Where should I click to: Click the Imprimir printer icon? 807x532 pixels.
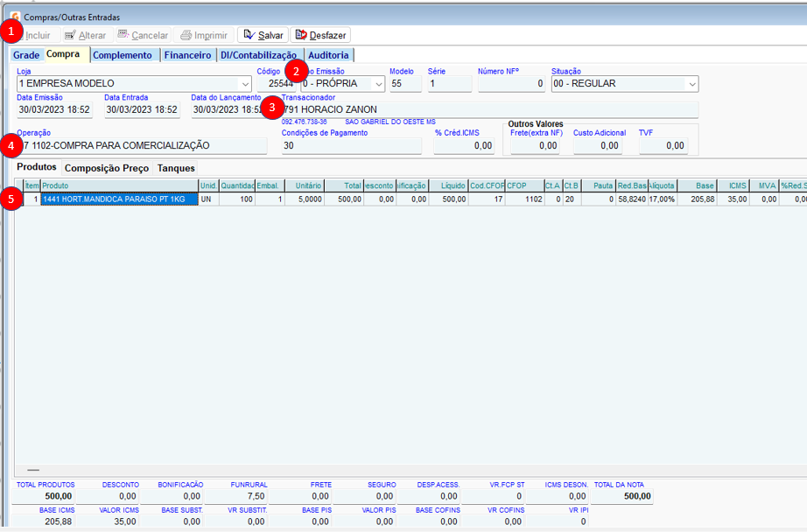pos(186,35)
